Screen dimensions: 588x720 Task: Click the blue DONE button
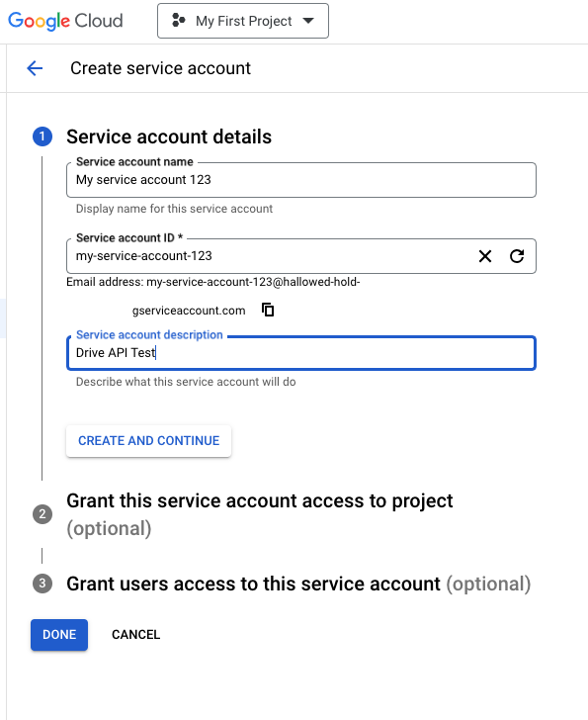point(59,635)
